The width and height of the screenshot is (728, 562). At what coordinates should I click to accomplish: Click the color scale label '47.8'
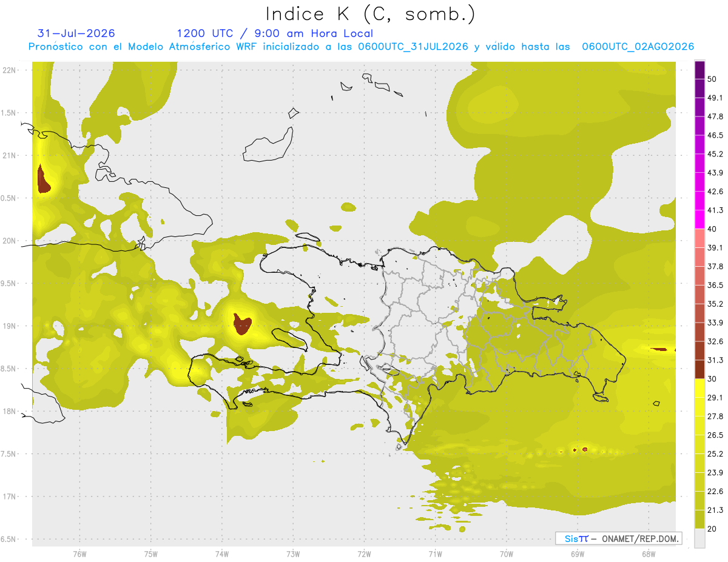pos(715,116)
